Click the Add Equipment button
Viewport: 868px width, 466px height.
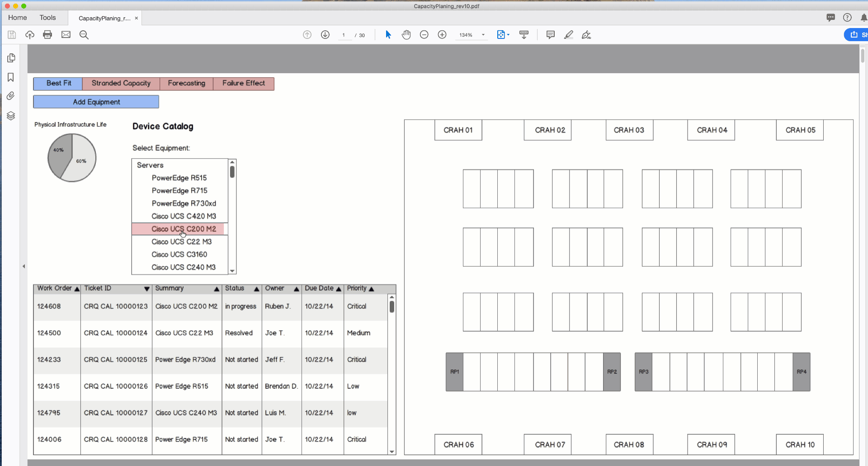coord(96,102)
